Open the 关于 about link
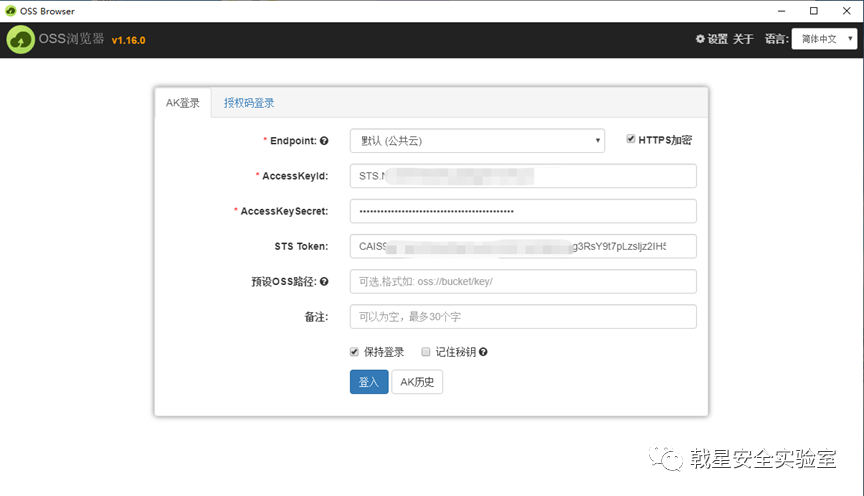 [743, 39]
